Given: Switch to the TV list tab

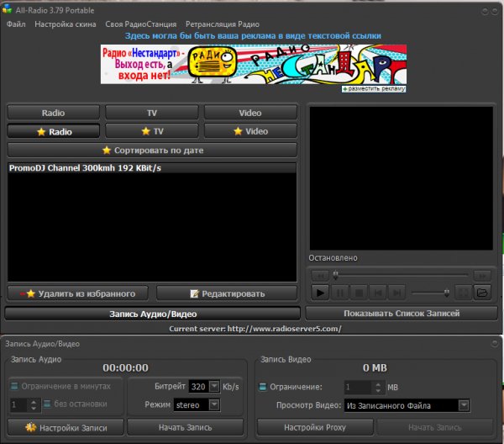Looking at the screenshot, I should [152, 113].
